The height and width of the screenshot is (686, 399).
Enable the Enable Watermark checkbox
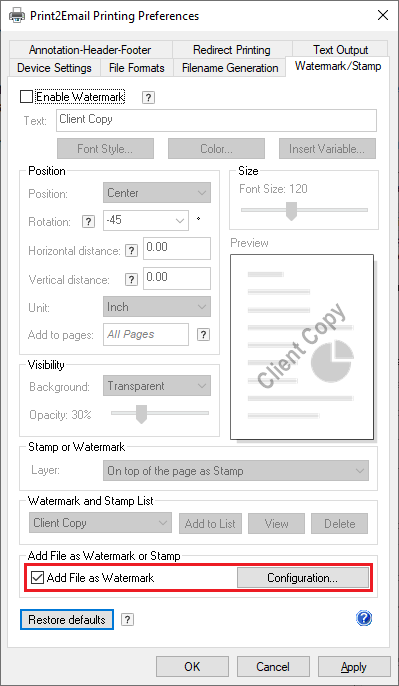click(27, 97)
